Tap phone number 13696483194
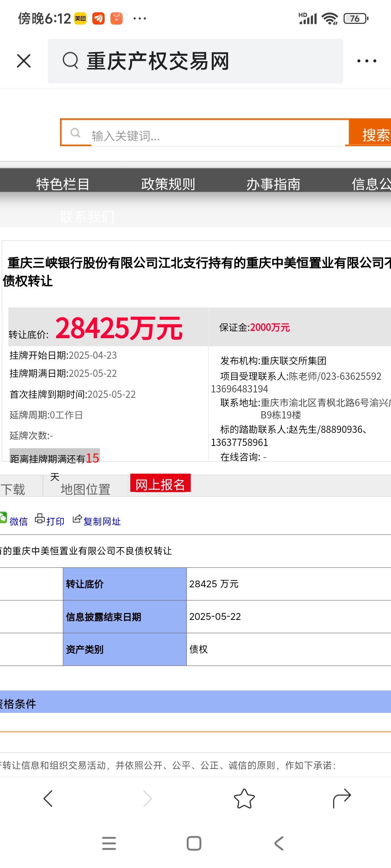This screenshot has width=391, height=868. (240, 389)
